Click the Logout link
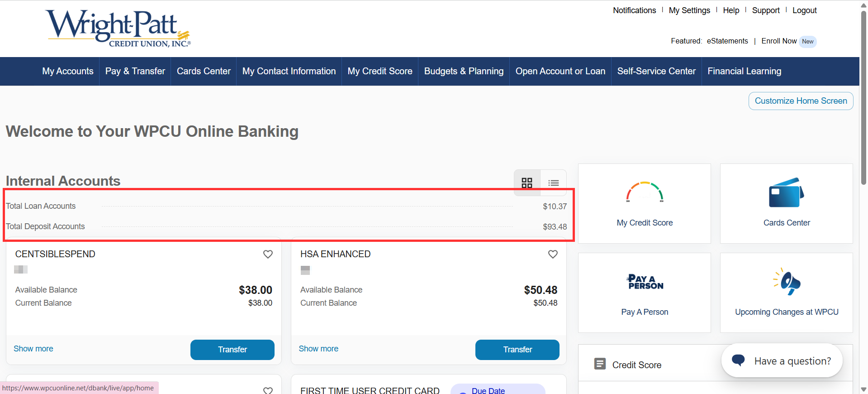This screenshot has width=868, height=394. tap(804, 10)
